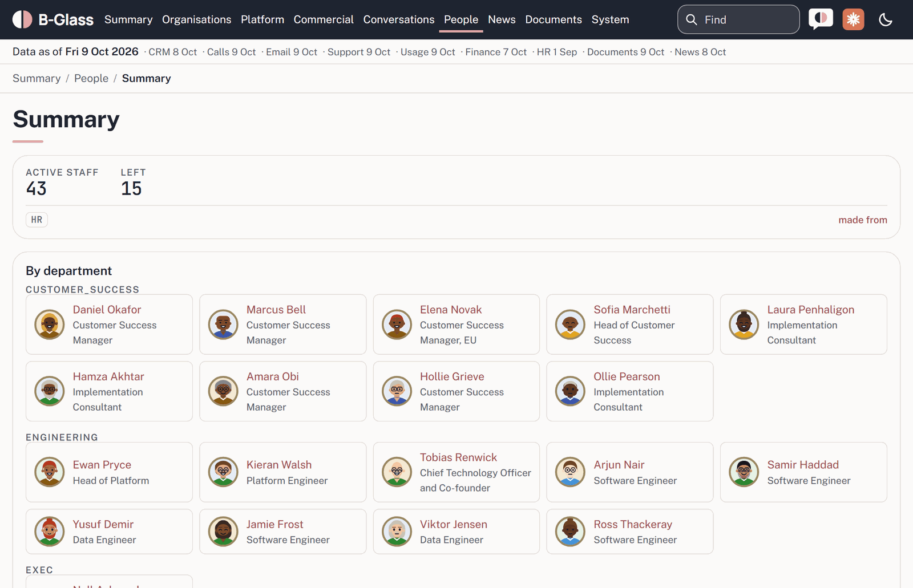Open the News menu
The height and width of the screenshot is (588, 913).
[502, 19]
